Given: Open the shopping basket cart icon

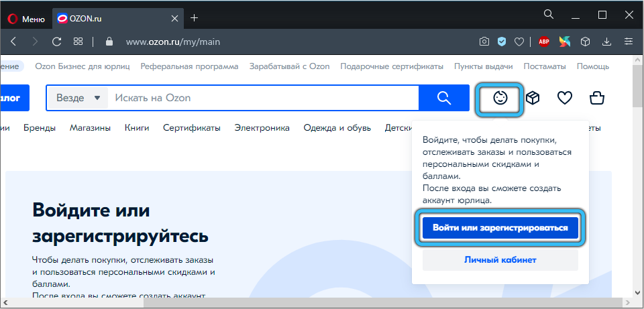Looking at the screenshot, I should (597, 98).
